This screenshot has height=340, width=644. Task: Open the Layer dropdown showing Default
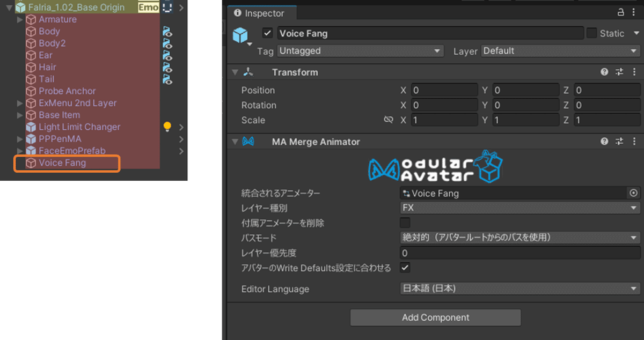click(x=561, y=51)
